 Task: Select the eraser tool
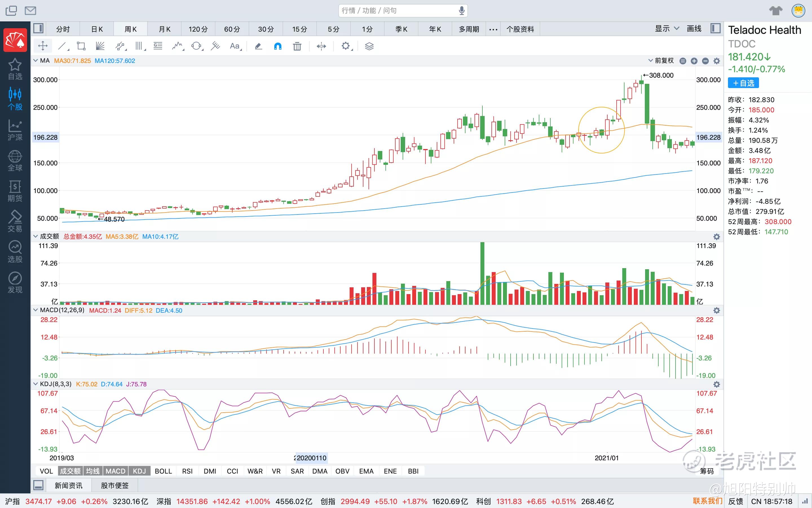point(258,46)
